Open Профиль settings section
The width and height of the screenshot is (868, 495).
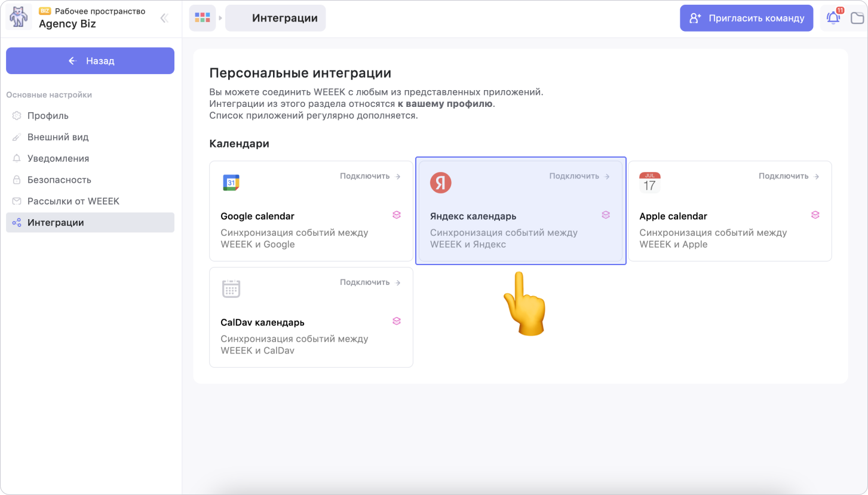coord(48,116)
